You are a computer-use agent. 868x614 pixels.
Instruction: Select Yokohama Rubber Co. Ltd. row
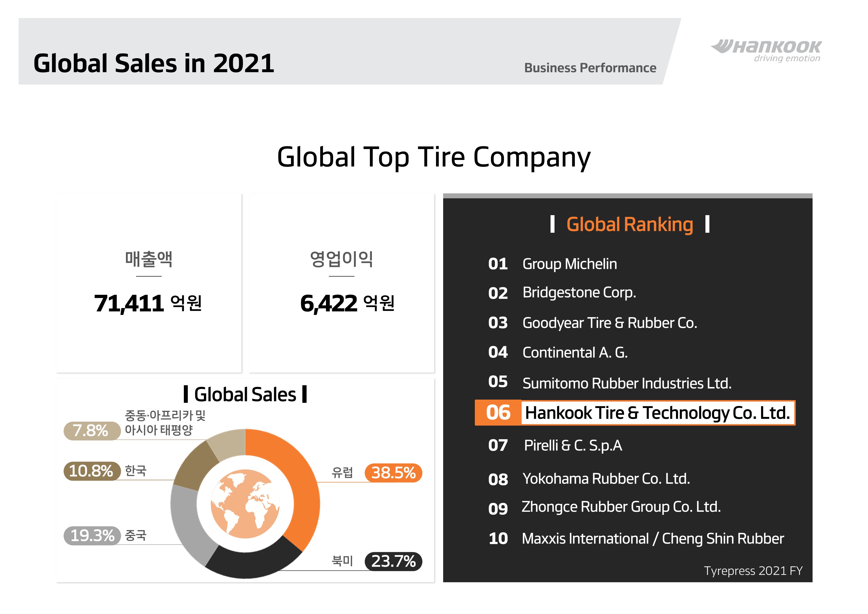(x=589, y=479)
